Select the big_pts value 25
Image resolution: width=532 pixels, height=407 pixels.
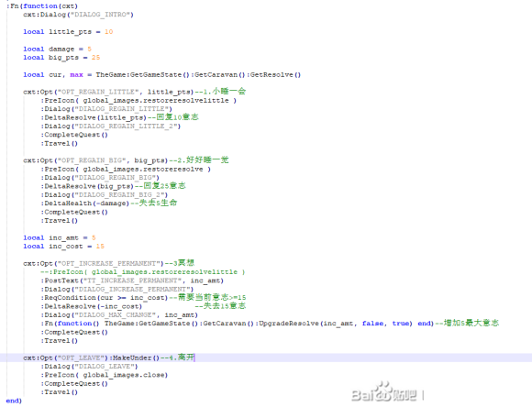point(95,58)
